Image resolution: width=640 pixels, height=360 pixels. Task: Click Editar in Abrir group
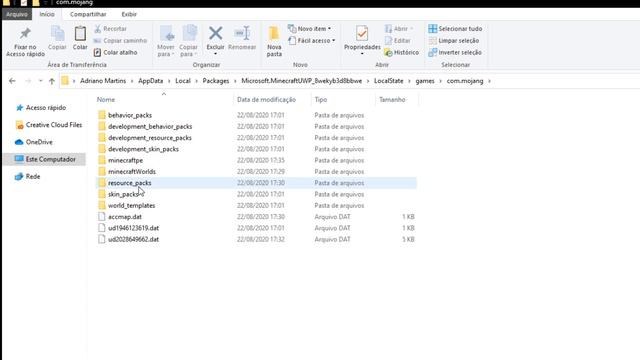pyautogui.click(x=398, y=41)
